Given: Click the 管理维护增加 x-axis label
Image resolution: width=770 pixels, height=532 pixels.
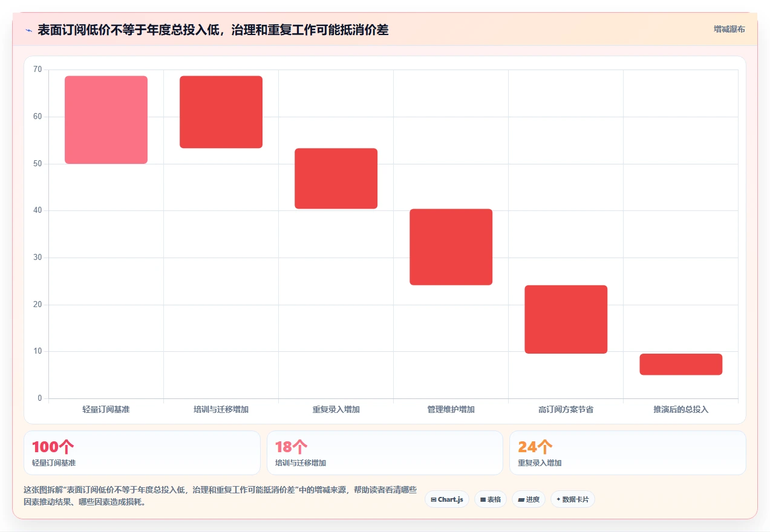Looking at the screenshot, I should 451,409.
